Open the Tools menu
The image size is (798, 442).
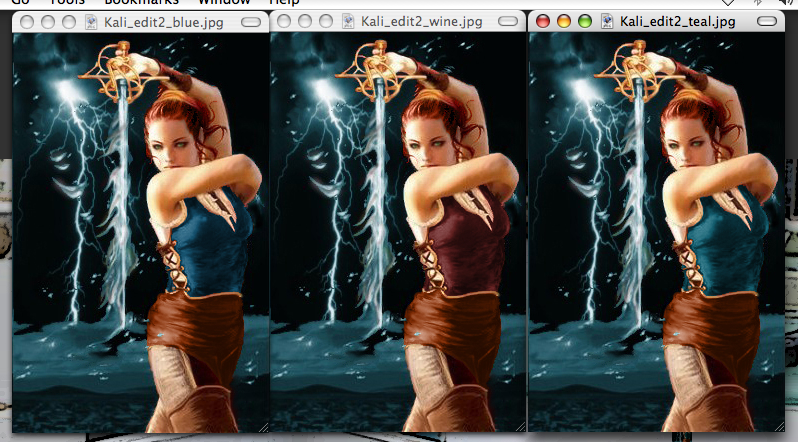66,3
